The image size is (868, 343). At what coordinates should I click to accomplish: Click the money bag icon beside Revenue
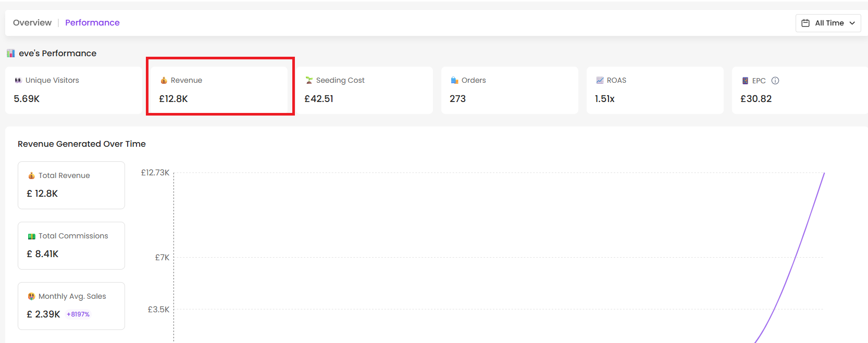(164, 80)
